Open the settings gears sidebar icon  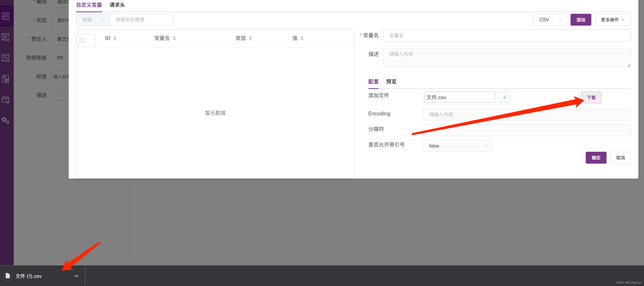[x=6, y=121]
